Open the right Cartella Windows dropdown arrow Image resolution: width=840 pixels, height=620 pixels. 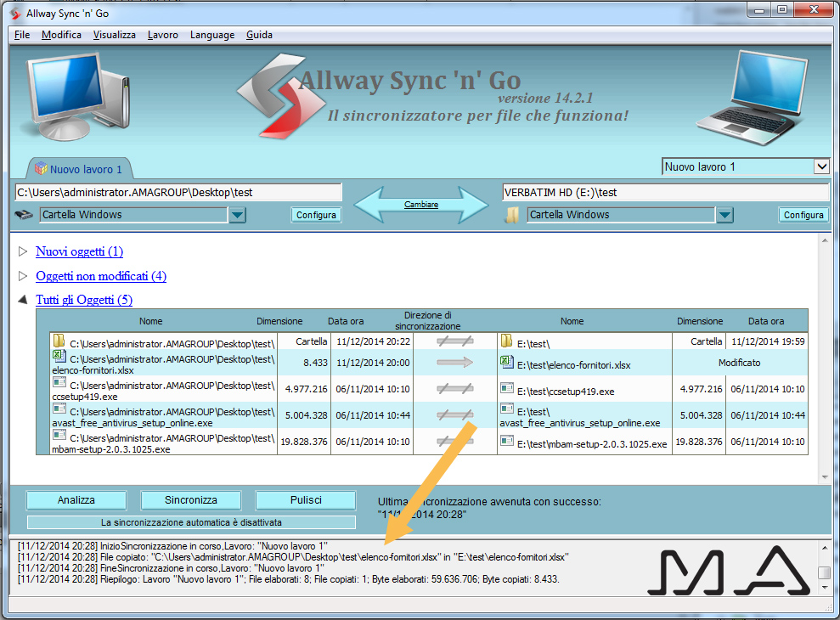pos(724,215)
